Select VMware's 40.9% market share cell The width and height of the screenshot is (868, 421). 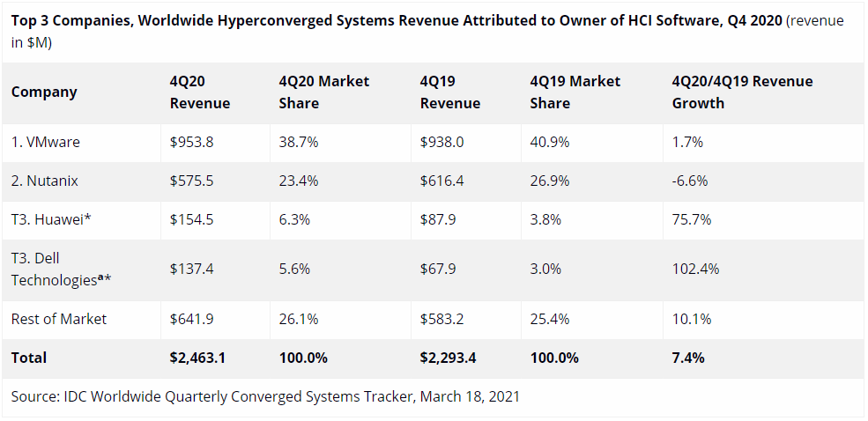pyautogui.click(x=549, y=142)
